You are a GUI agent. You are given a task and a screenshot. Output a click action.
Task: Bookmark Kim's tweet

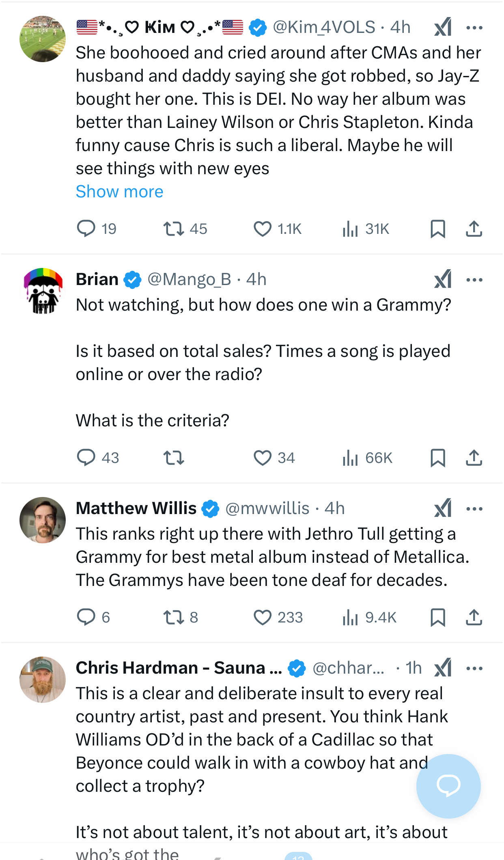437,229
